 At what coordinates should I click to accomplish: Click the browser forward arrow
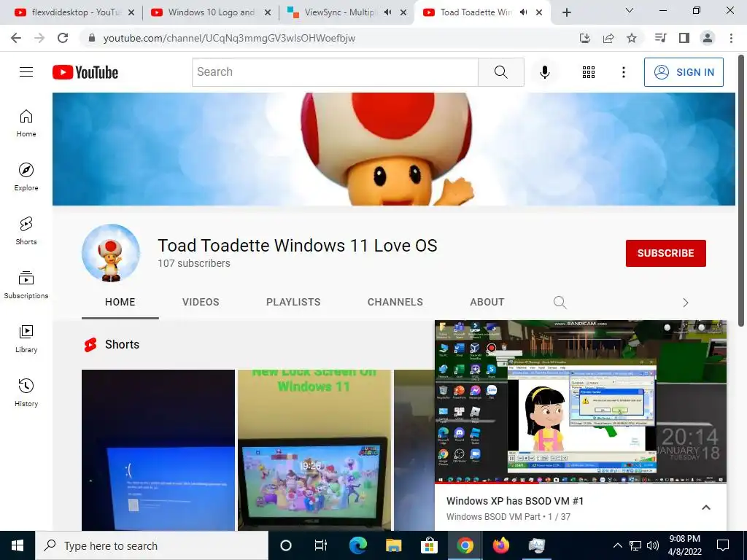coord(39,38)
